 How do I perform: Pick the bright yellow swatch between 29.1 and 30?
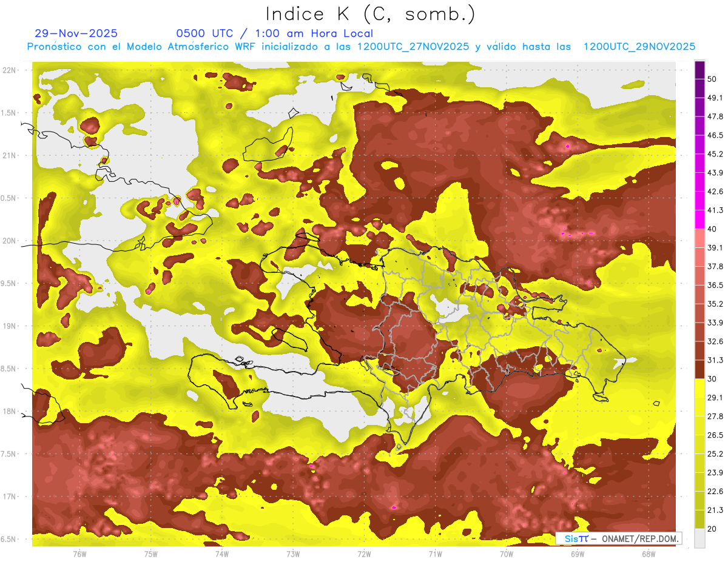click(x=699, y=388)
